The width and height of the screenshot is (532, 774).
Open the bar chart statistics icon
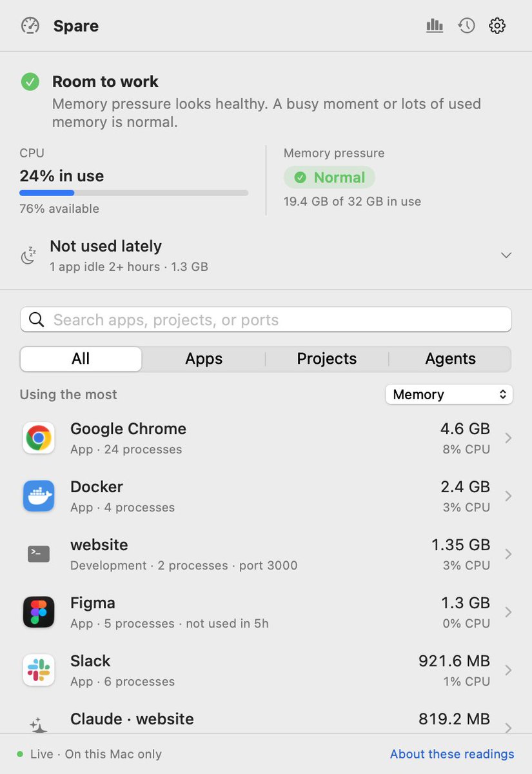pyautogui.click(x=435, y=26)
